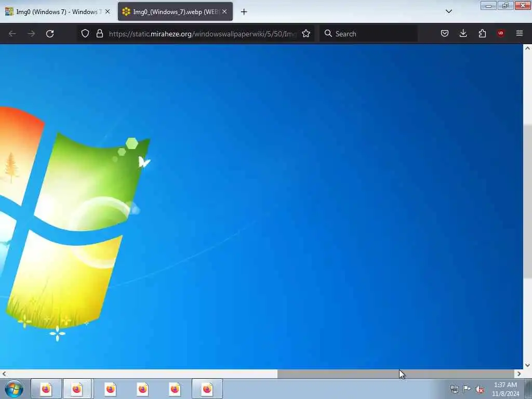Viewport: 532px width, 399px height.
Task: Open the Downloads panel
Action: [x=463, y=33]
